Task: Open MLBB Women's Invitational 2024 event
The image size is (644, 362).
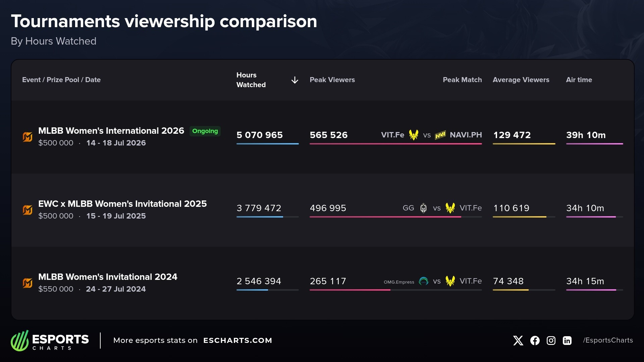Action: [108, 277]
